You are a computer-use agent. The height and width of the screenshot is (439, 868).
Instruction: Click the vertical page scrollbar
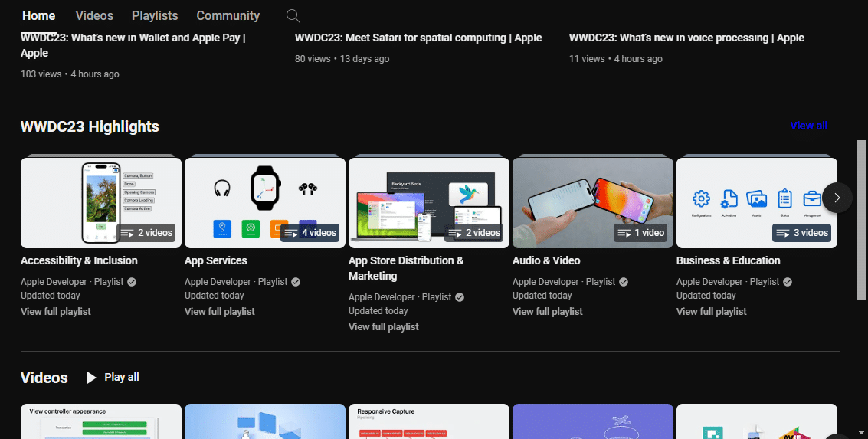point(861,221)
